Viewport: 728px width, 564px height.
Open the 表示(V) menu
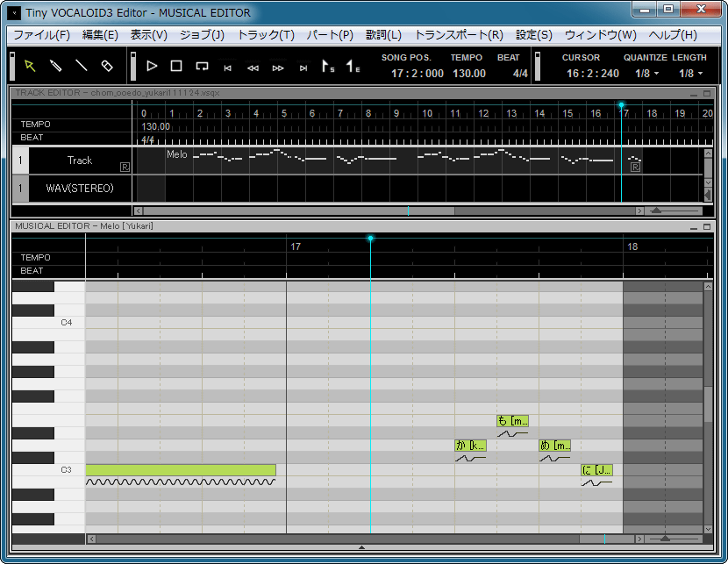tap(148, 35)
